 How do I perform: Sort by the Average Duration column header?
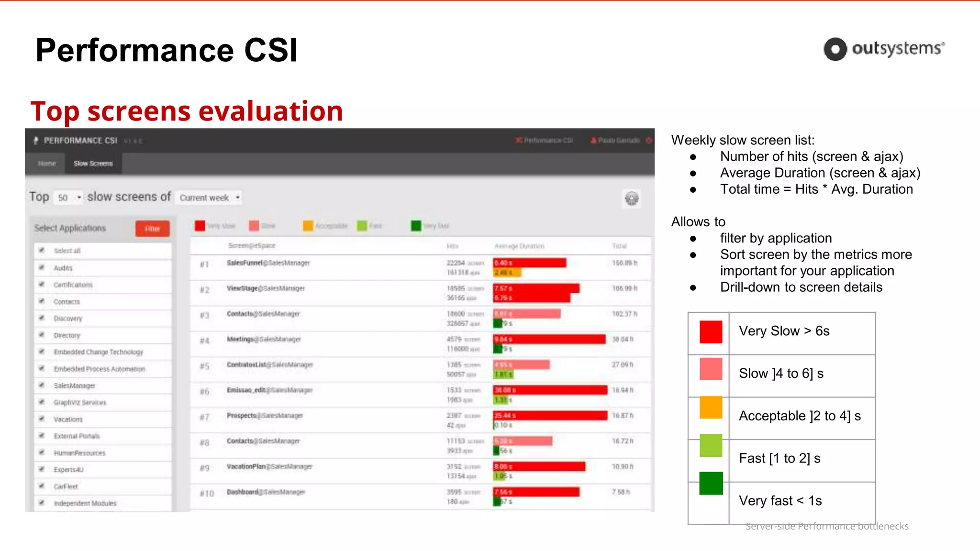519,246
